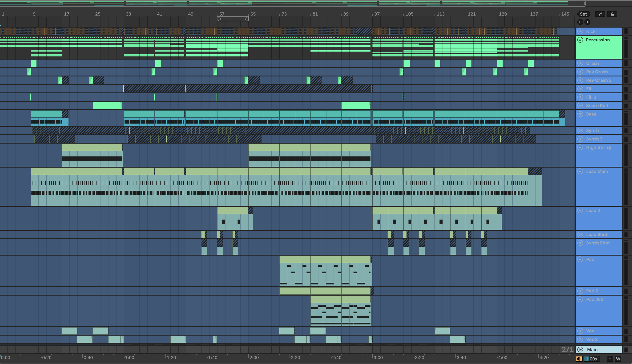Unfold the Crash track
Viewport: 632px width, 364px height.
[580, 63]
